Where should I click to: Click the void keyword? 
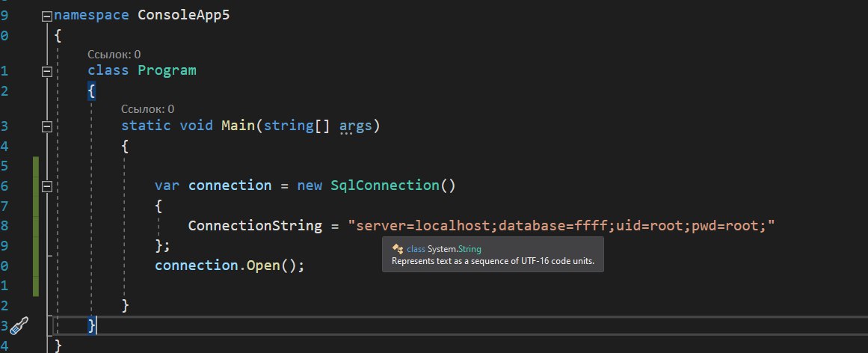(196, 125)
